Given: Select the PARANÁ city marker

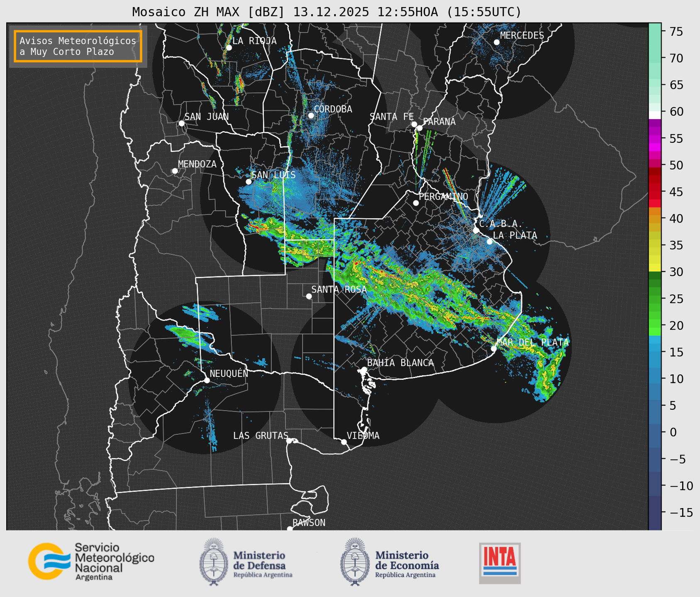Looking at the screenshot, I should 420,128.
